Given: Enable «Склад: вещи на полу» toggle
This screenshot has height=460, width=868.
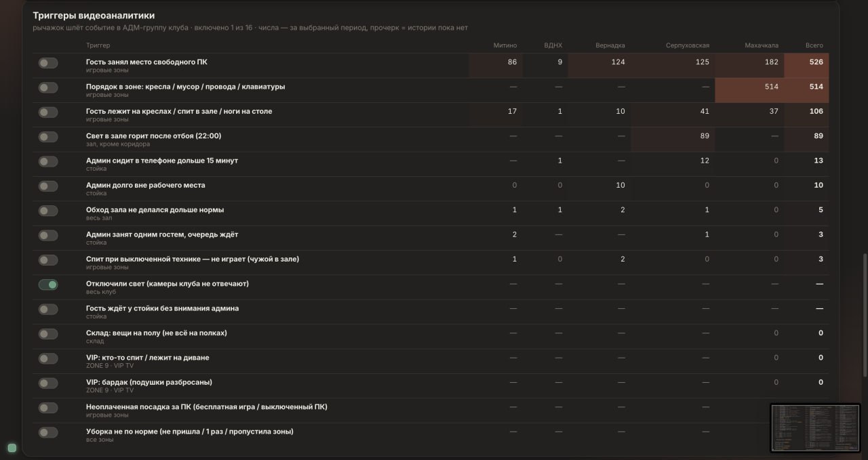Looking at the screenshot, I should (x=47, y=334).
